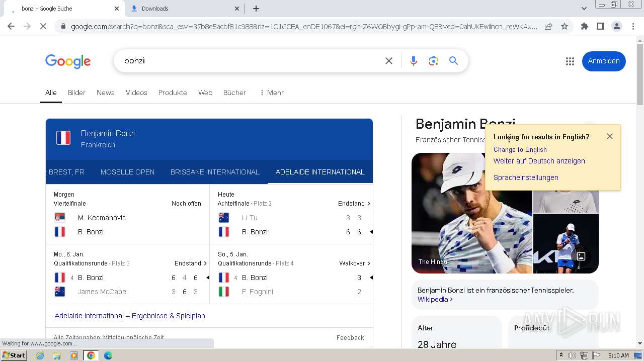Select the Brisbane International tournament tab
Screen dimensions: 644x362
[x=215, y=172]
